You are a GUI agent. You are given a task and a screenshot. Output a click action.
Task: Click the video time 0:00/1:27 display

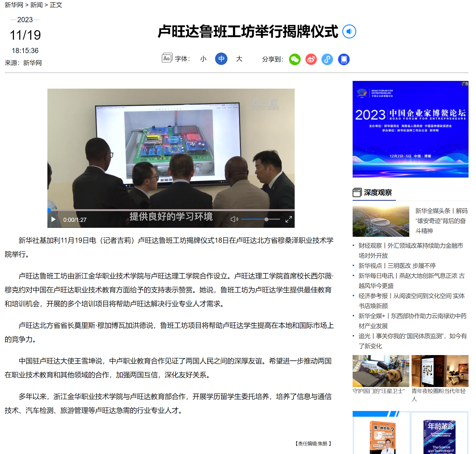pyautogui.click(x=75, y=220)
